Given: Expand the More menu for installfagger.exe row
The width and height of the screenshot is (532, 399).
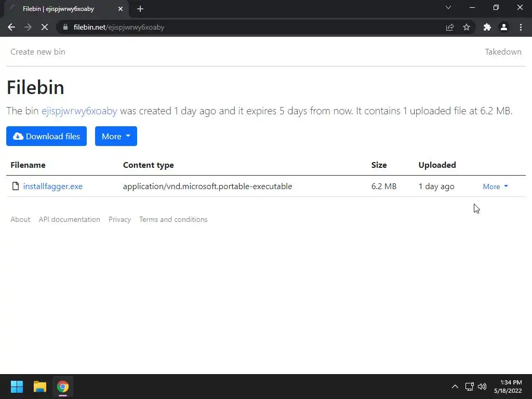Looking at the screenshot, I should (495, 187).
